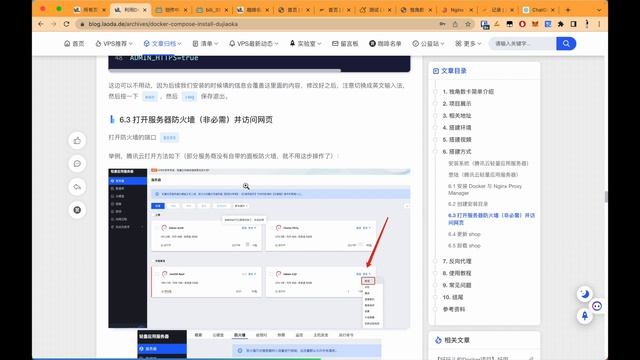Expand the 更多 dropdown menu
The image size is (640, 360).
pos(468,43)
